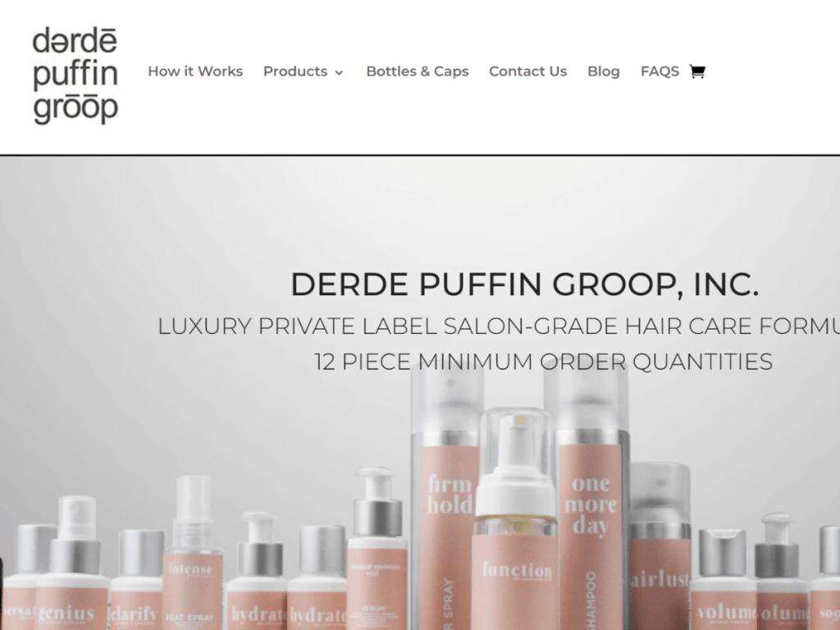Click the Derde Puffin Groop, Inc. heading
This screenshot has width=840, height=630.
[524, 284]
